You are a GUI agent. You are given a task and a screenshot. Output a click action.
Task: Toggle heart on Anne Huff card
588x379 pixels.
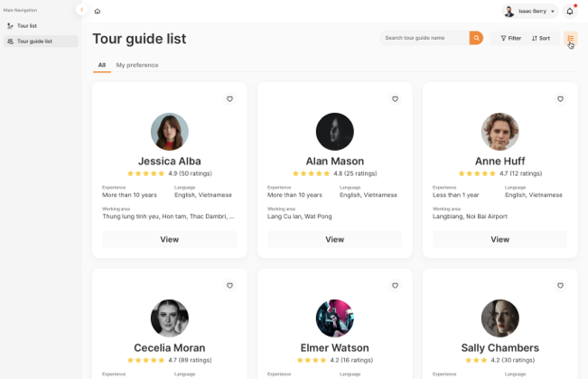(560, 99)
